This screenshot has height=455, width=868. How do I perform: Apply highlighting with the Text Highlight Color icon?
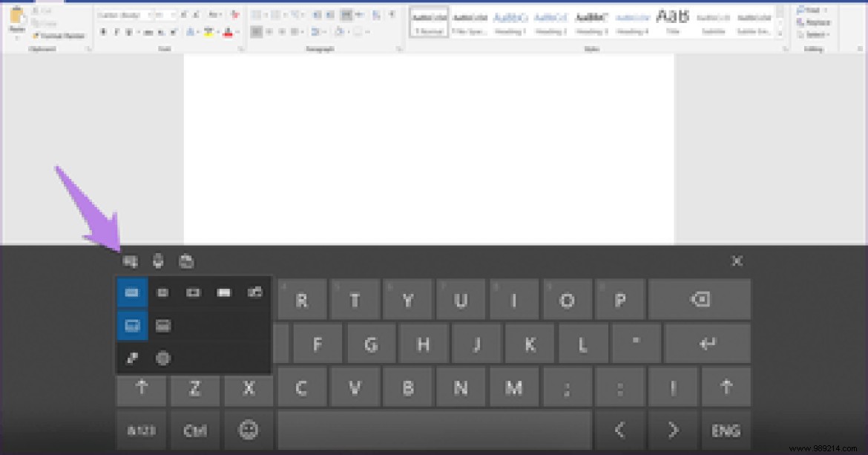(208, 33)
